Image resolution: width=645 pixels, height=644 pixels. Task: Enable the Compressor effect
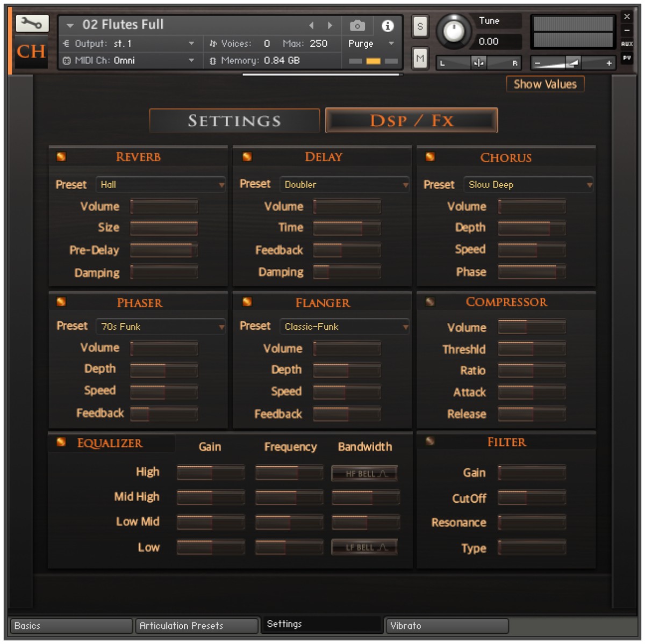pos(429,302)
